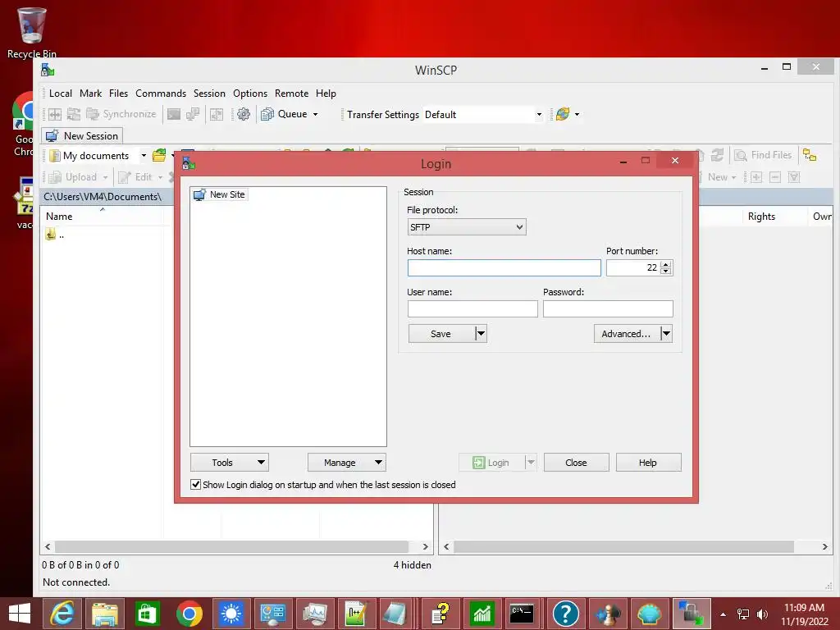Open the Queue toolbar icon
Viewport: 840px width, 630px height.
pos(267,114)
